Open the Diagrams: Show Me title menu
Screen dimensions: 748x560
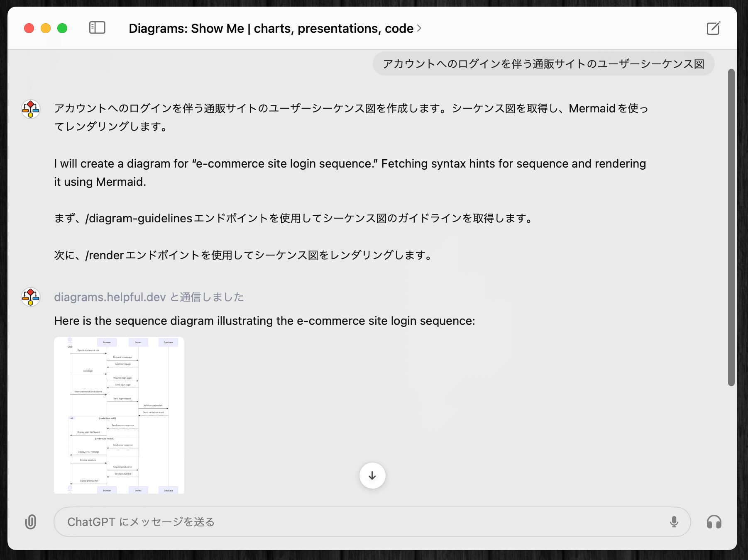click(x=271, y=28)
